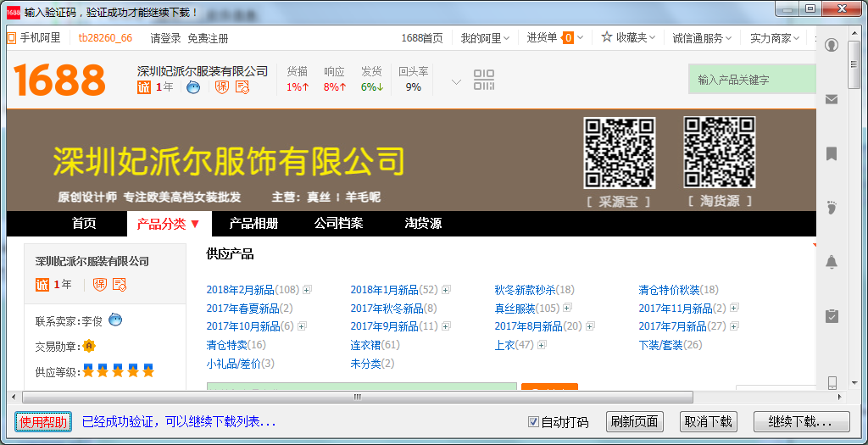Click the 输入产品关键字 search field
Viewport: 868px width, 445px height.
[751, 80]
